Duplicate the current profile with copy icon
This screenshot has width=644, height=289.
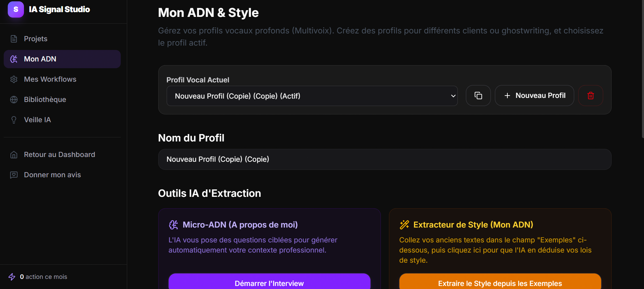(478, 96)
